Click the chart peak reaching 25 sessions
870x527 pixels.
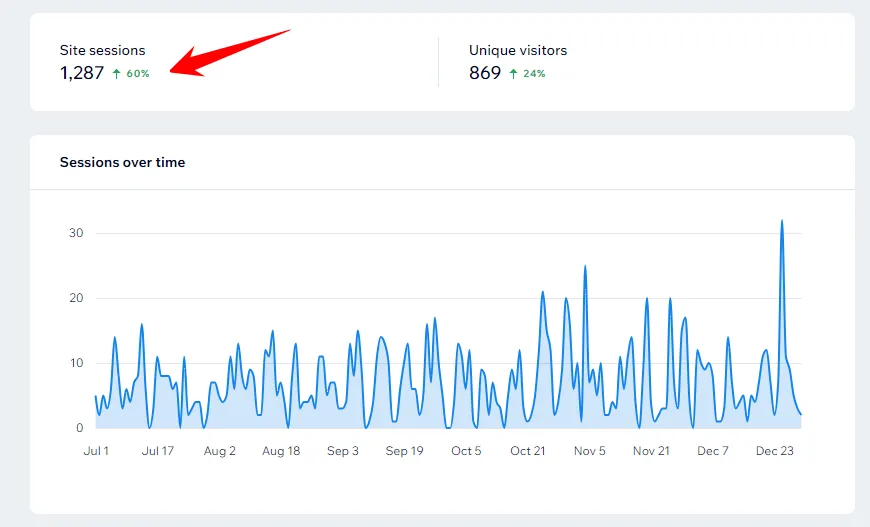[585, 267]
